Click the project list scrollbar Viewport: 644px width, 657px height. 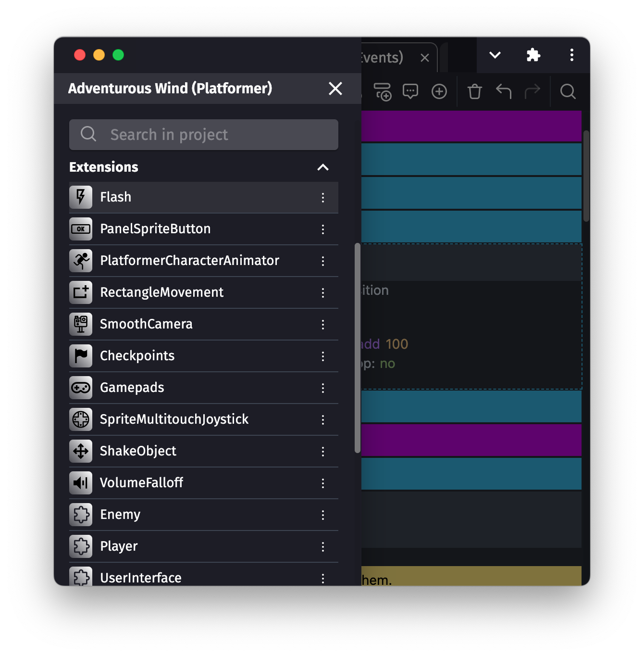357,347
